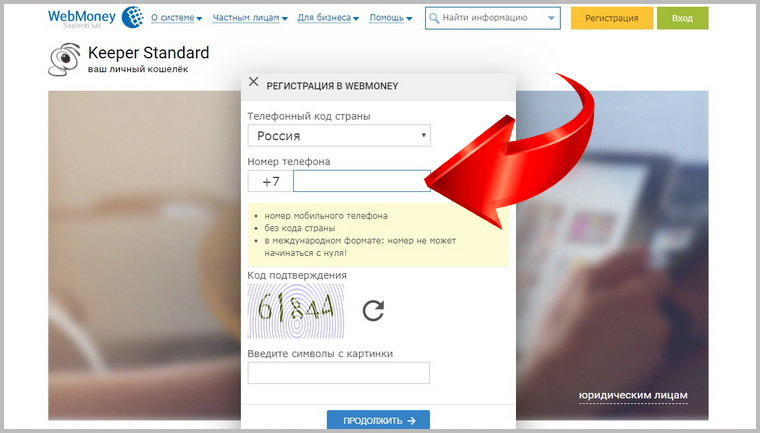Focus the captcha symbols input field

pos(338,373)
